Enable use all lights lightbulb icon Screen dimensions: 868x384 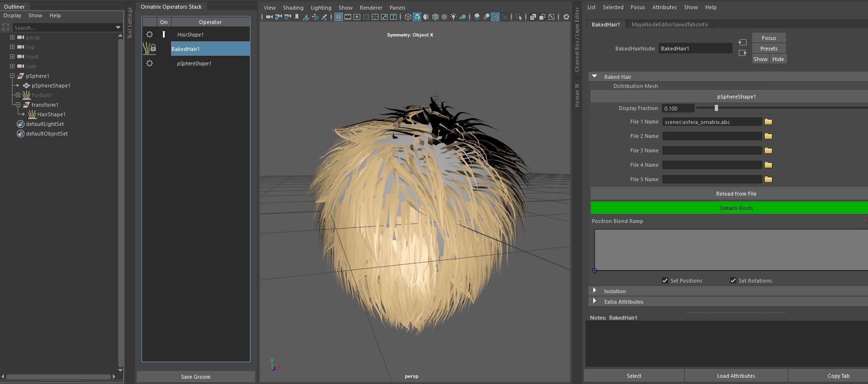(x=453, y=17)
